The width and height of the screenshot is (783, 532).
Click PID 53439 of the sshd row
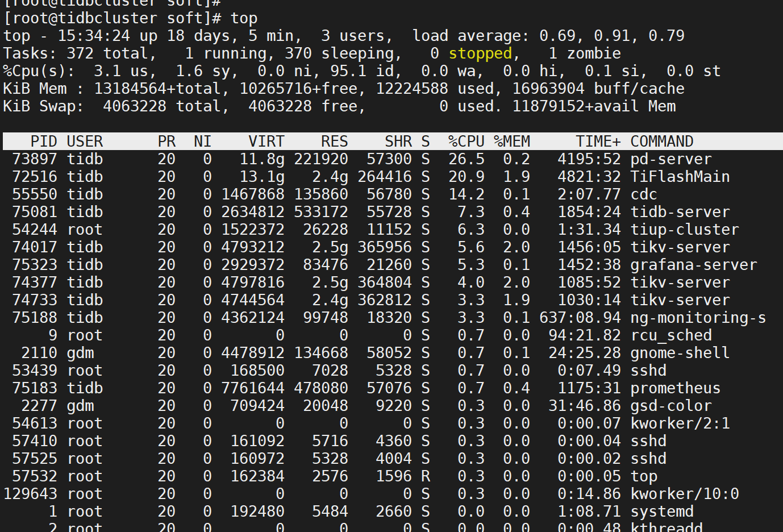tap(35, 371)
